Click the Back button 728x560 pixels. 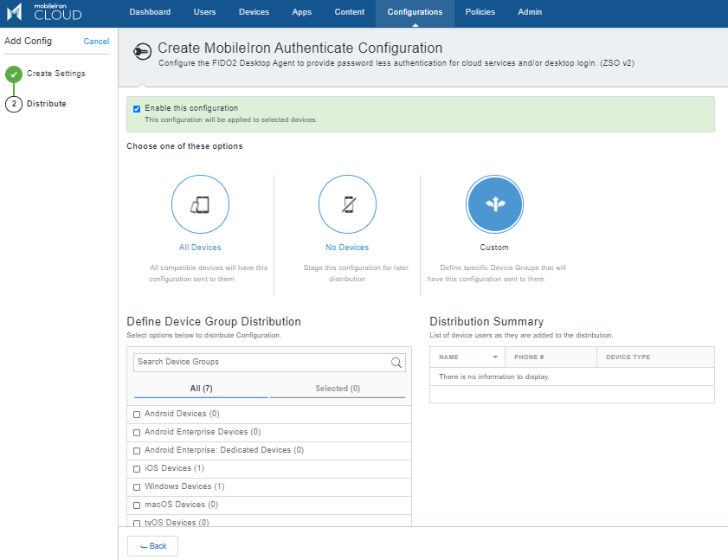point(152,546)
